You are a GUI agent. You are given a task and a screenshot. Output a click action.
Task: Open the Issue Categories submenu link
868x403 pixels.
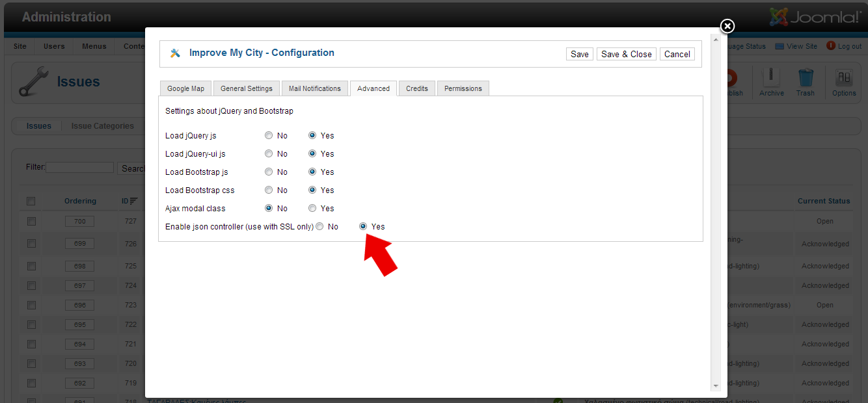pyautogui.click(x=103, y=126)
